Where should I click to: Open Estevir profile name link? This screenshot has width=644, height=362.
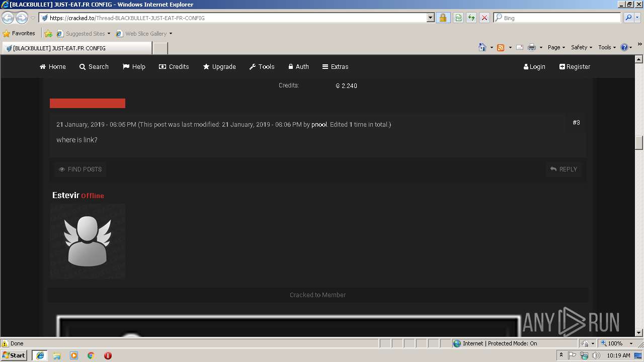click(66, 195)
